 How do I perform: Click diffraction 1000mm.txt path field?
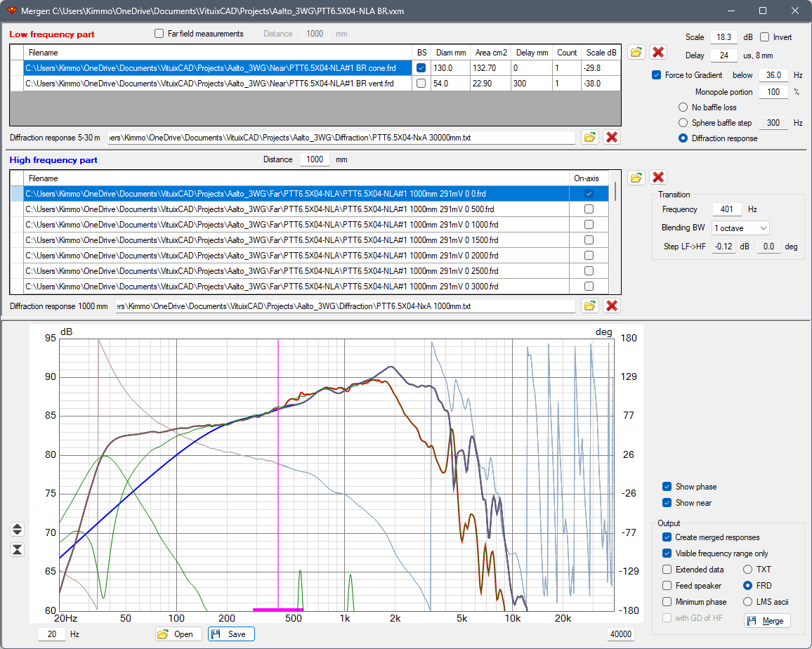tap(346, 306)
